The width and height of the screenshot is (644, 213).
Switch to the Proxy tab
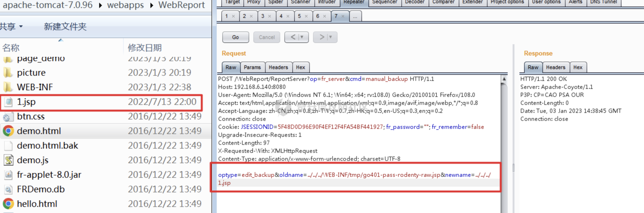pos(254,2)
